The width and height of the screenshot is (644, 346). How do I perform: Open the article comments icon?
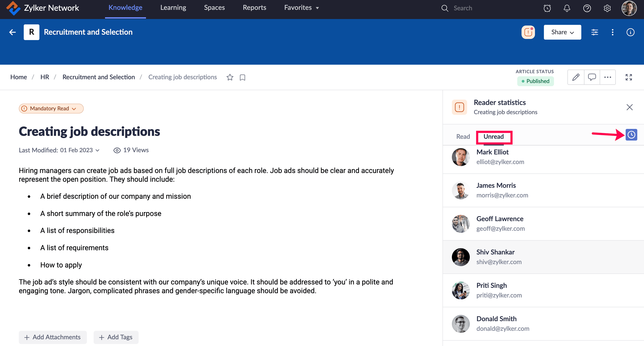click(x=592, y=77)
